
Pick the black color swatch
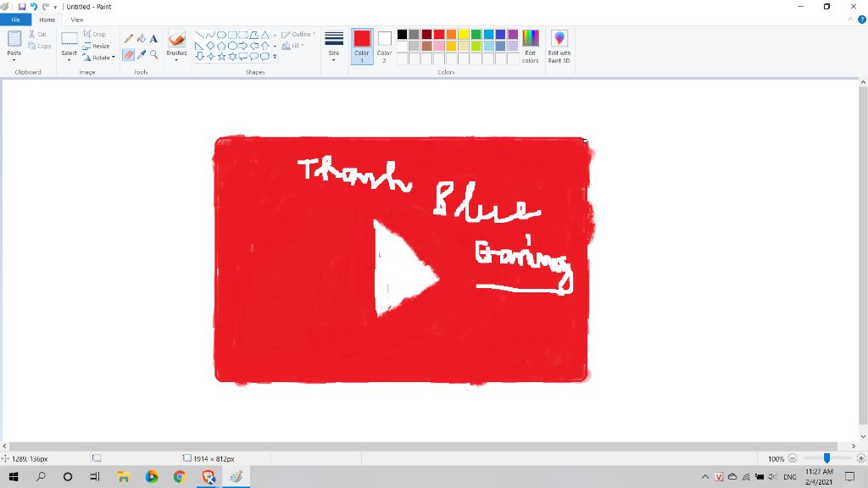tap(403, 34)
